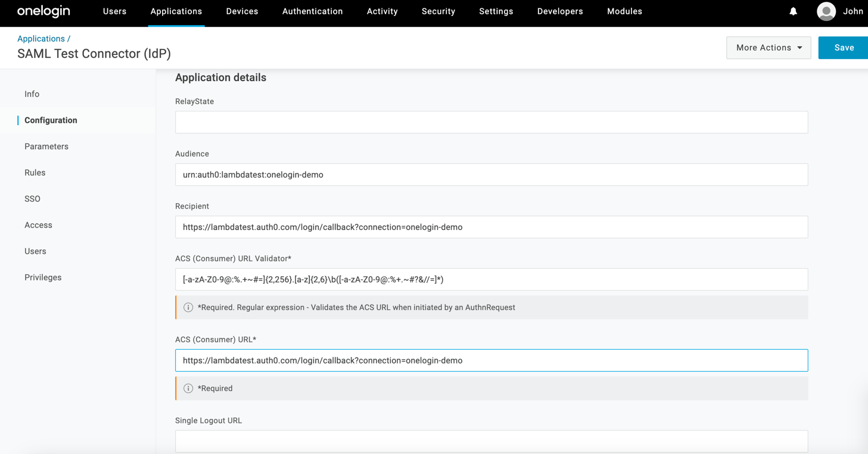Click the info icon beside the Required note
This screenshot has height=454, width=868.
click(188, 388)
